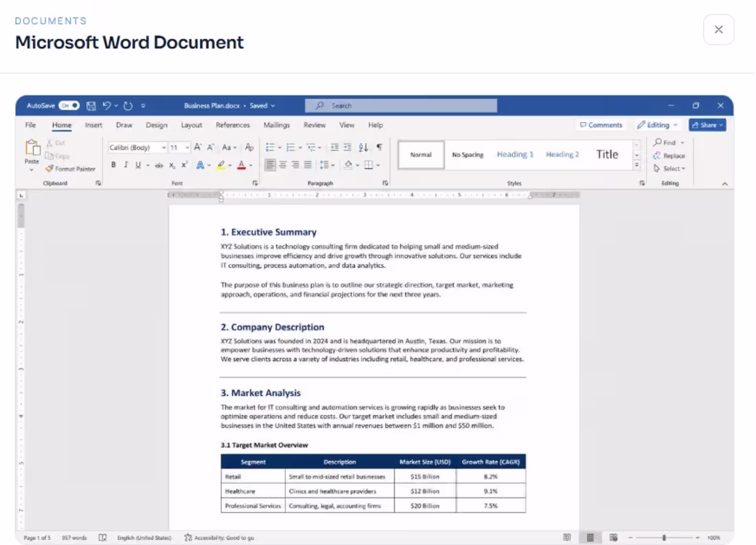Click the zoom slider handle in status bar

pyautogui.click(x=664, y=537)
